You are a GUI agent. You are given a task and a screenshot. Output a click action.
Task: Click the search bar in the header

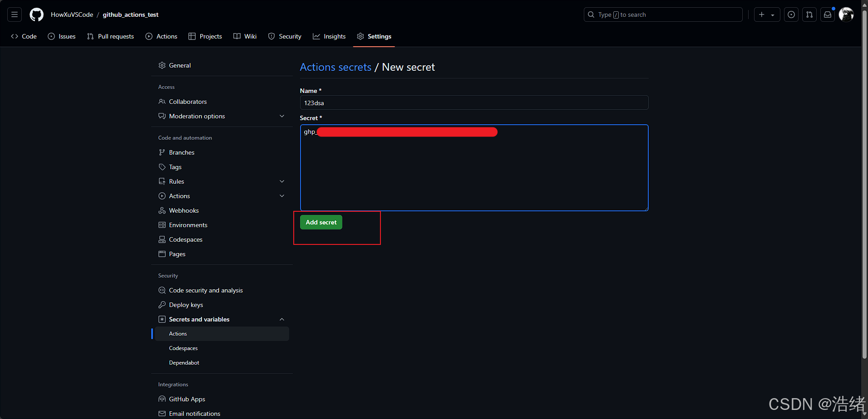663,15
